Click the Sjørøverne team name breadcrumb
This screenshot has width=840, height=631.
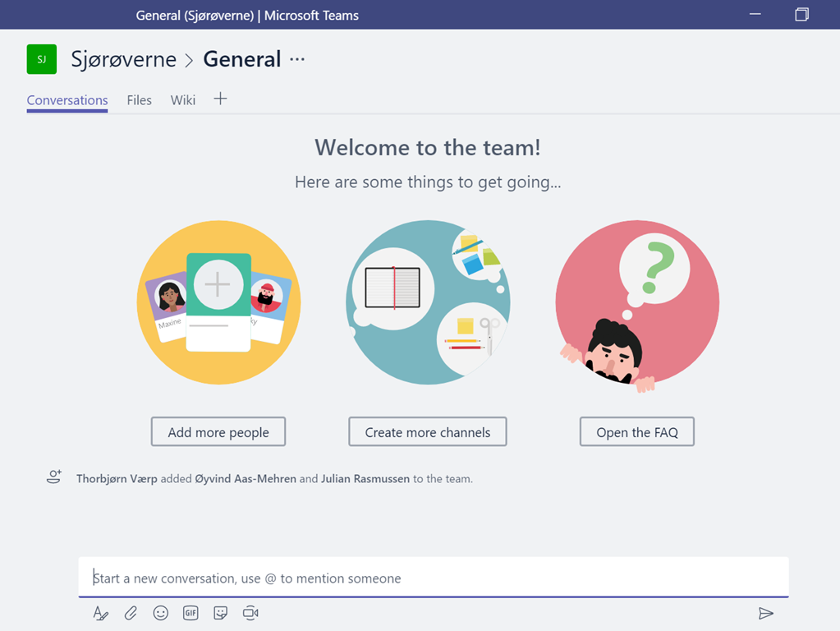coord(124,59)
